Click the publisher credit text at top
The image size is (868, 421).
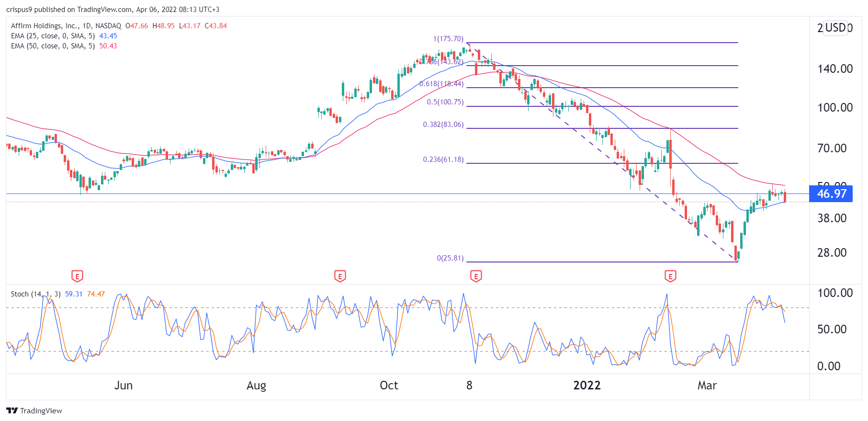[113, 10]
